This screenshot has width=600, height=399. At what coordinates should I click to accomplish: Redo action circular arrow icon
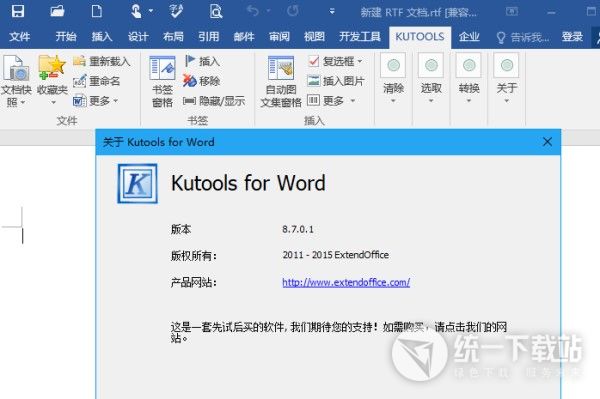[293, 11]
